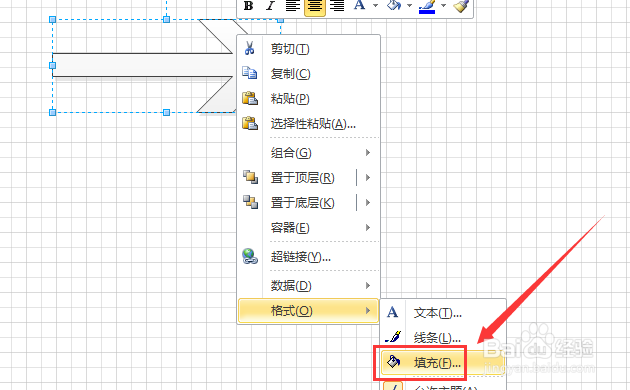Viewport: 630px width, 390px height.
Task: Expand the 容器(E) submenu
Action: coord(308,228)
